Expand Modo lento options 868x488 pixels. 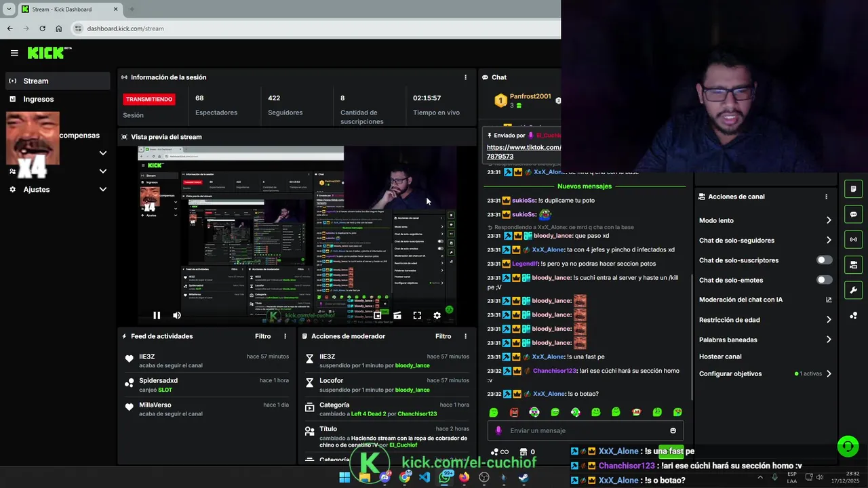(x=829, y=220)
